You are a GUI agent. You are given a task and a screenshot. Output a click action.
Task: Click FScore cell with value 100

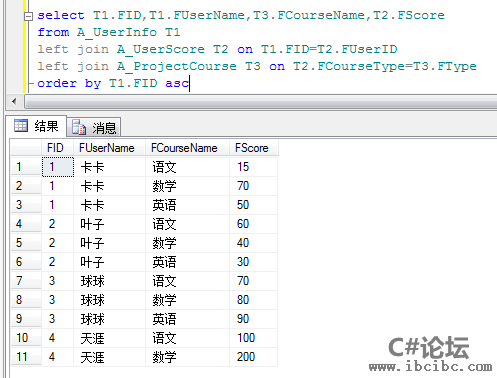[253, 338]
